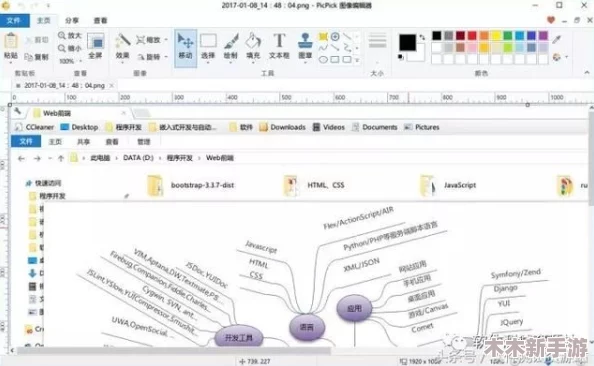
Task: Select the Stamp (图章) tool
Action: point(305,46)
